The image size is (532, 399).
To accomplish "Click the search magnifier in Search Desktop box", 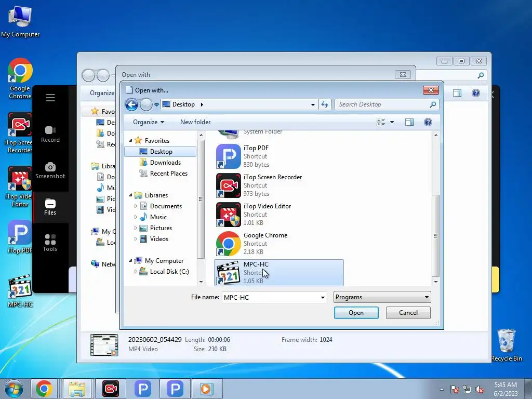I will (433, 104).
